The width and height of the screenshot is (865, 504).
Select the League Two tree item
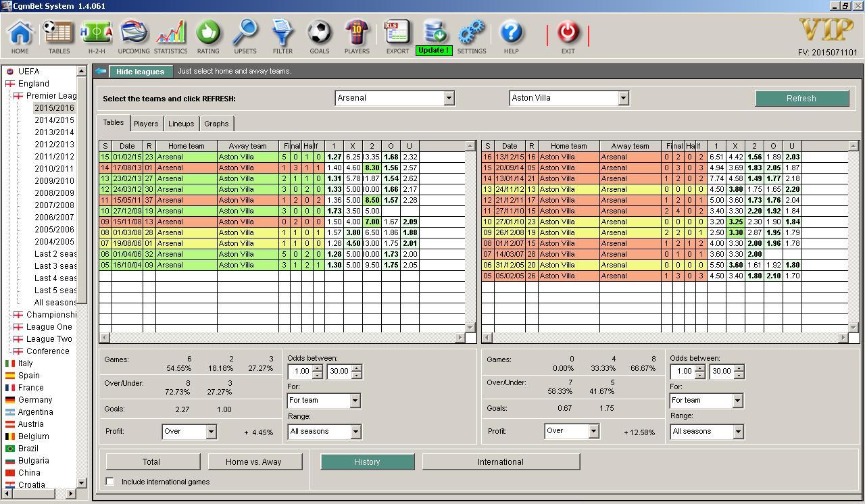(x=49, y=338)
